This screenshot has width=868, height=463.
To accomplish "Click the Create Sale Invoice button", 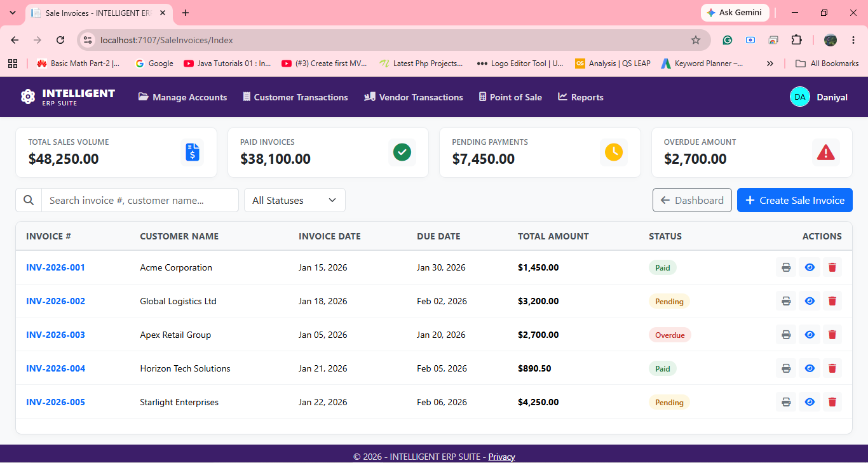I will [795, 200].
